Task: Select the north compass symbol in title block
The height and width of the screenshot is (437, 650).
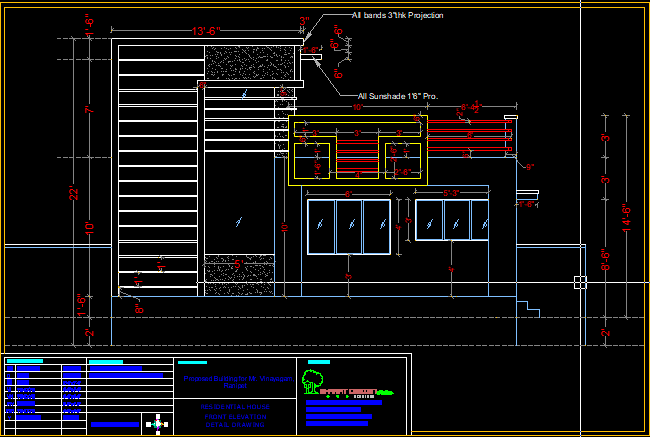Action: pyautogui.click(x=157, y=424)
